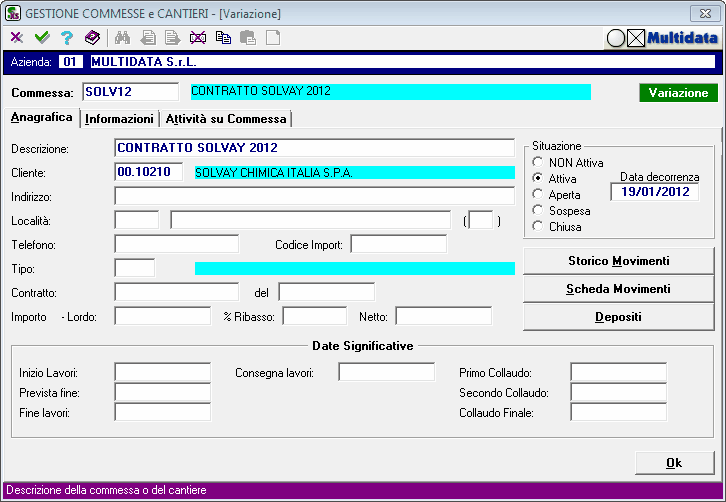
Task: Click the Prevista fine date field
Action: [163, 392]
